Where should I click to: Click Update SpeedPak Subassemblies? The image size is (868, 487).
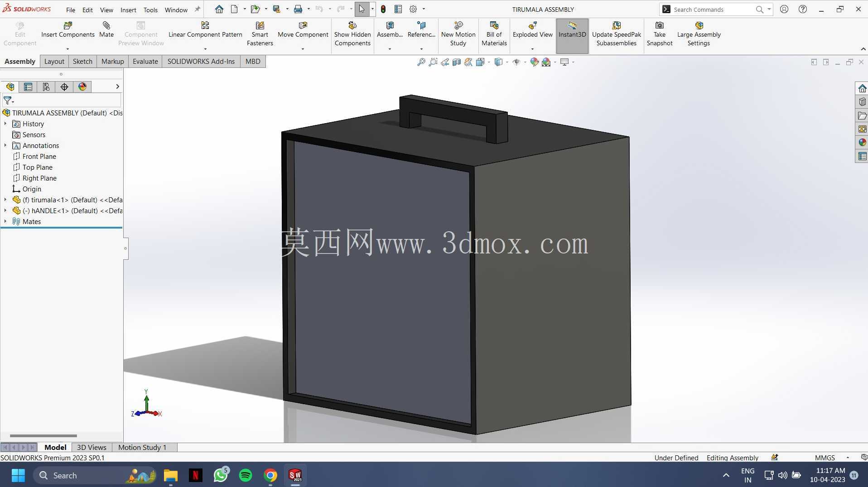click(616, 33)
